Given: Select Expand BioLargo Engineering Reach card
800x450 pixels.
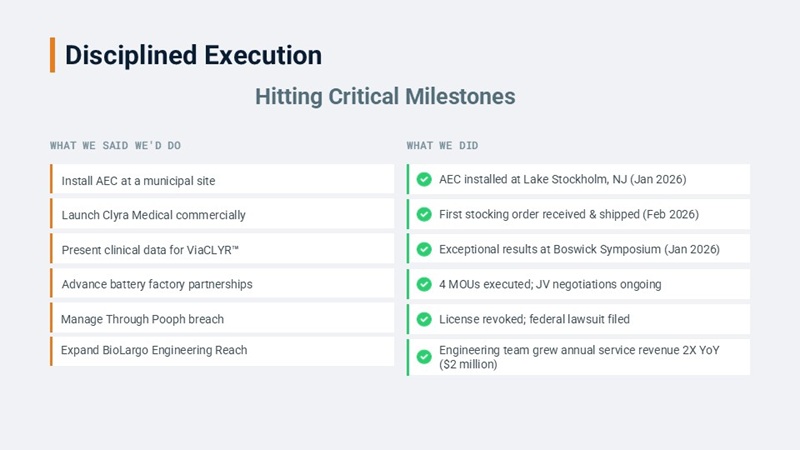Looking at the screenshot, I should click(x=222, y=350).
